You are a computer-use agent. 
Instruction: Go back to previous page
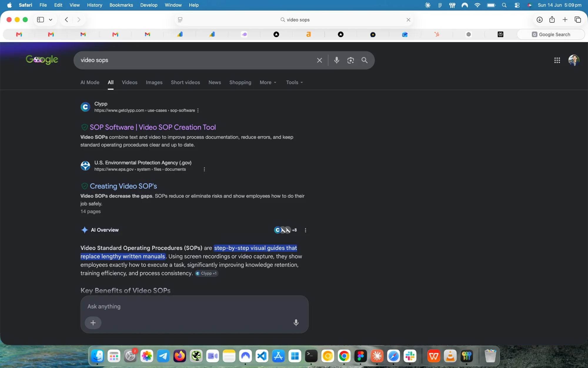[66, 20]
